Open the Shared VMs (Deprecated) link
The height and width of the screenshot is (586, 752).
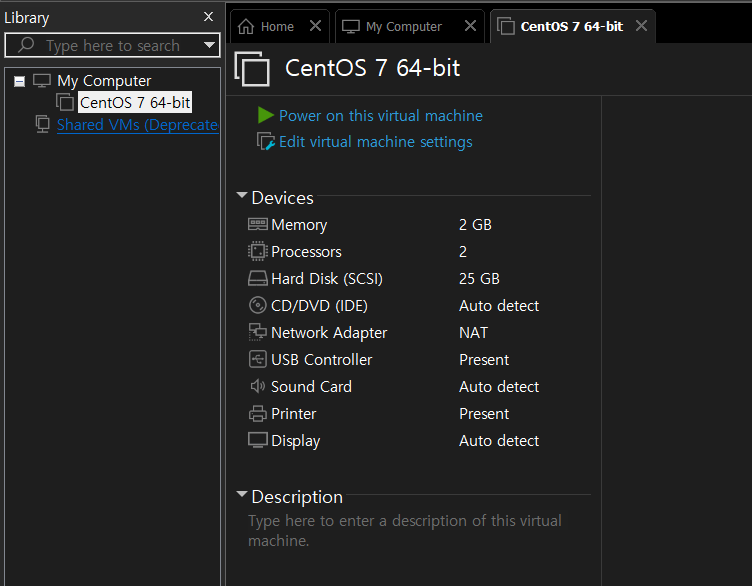click(138, 125)
